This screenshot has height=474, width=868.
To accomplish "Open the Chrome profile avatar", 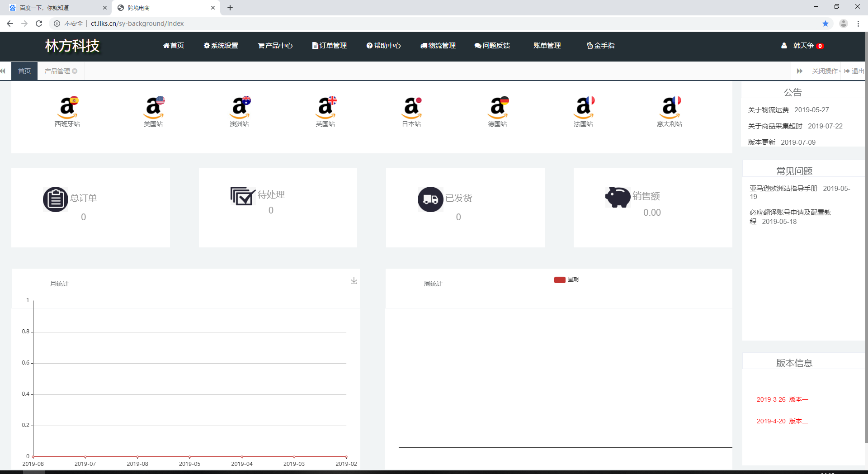I will (x=844, y=24).
